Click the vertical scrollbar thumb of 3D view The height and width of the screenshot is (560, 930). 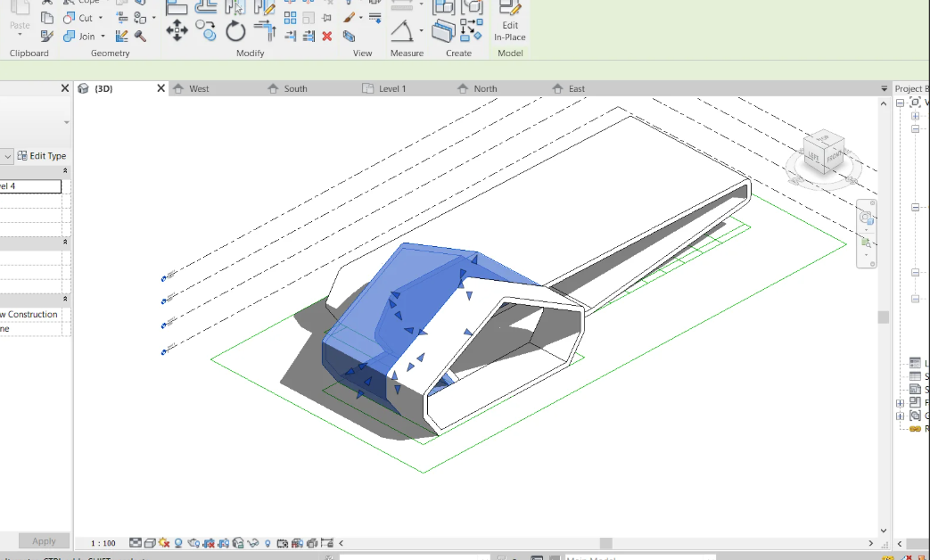pyautogui.click(x=883, y=317)
